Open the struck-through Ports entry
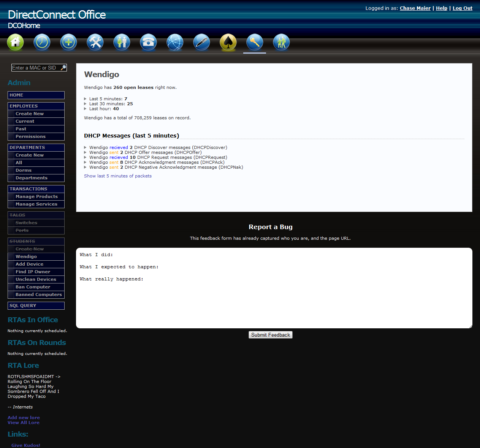480x448 pixels. (x=36, y=230)
